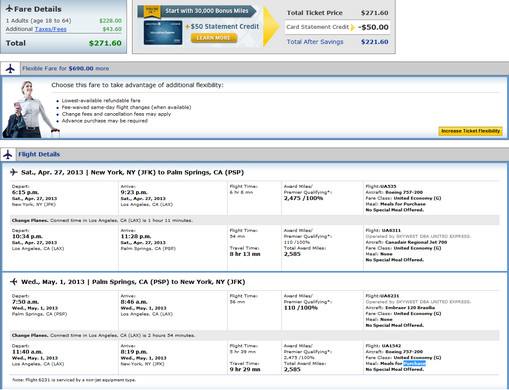The height and width of the screenshot is (390, 509).
Task: Click the yellow badge on the bonus miles banner
Action: pos(152,11)
